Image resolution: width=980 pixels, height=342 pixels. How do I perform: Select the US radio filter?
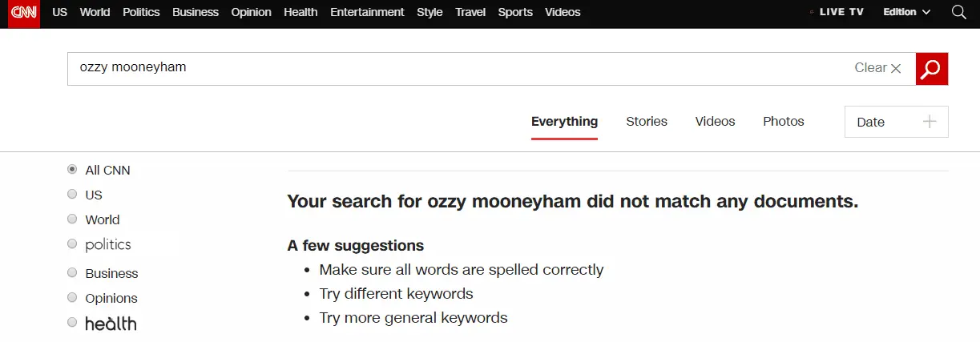pos(73,195)
